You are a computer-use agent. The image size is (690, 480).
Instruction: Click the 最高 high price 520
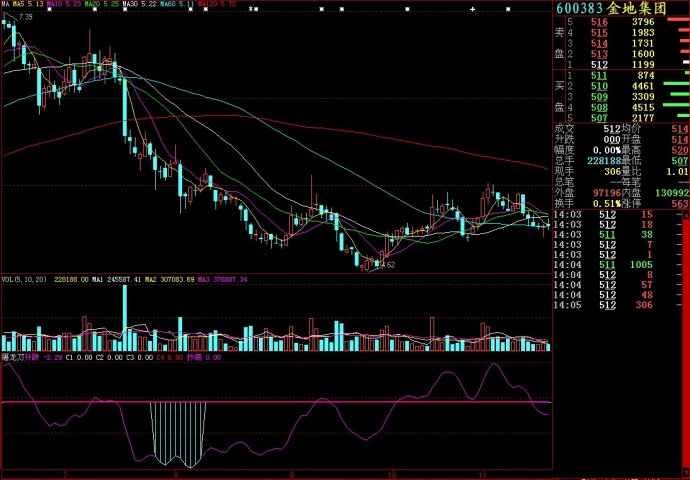tap(680, 150)
